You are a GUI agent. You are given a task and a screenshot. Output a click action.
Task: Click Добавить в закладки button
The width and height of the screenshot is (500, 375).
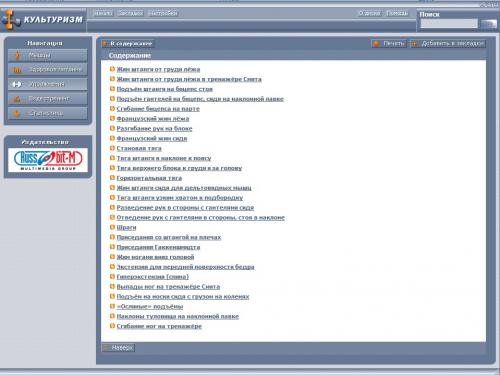[448, 44]
